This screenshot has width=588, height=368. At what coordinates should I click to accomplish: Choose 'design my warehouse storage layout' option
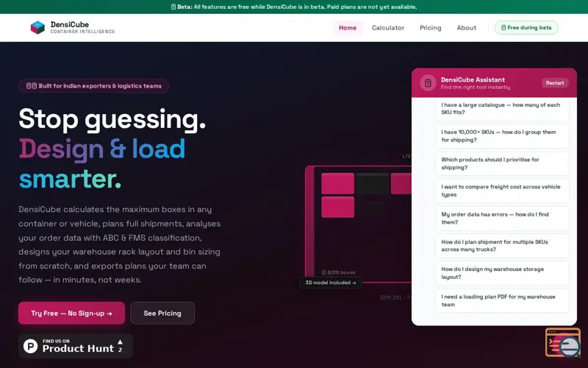click(x=502, y=273)
